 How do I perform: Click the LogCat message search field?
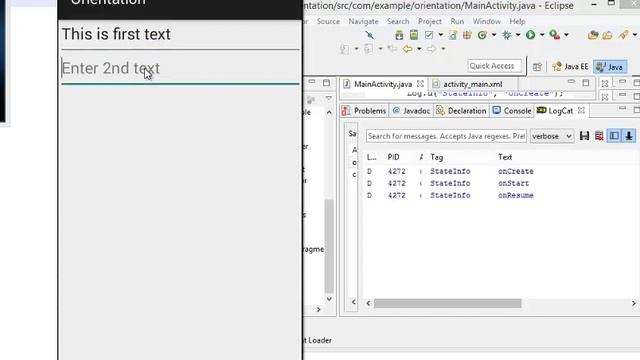(x=446, y=136)
